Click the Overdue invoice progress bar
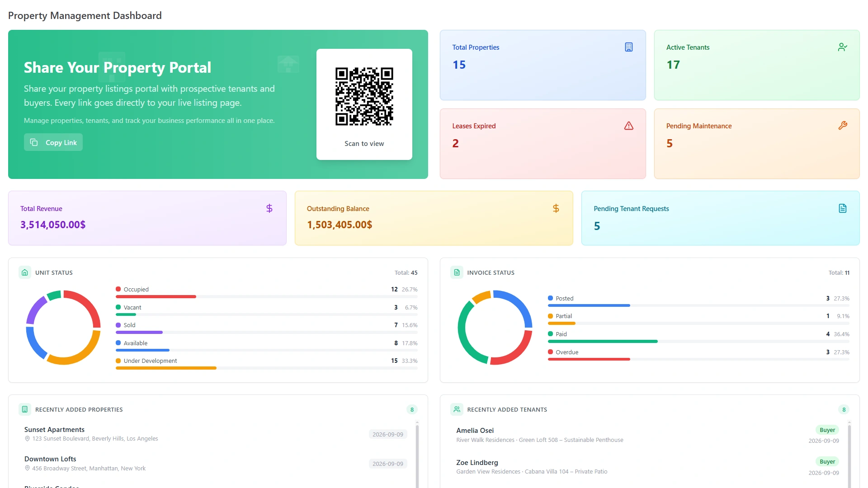The width and height of the screenshot is (868, 488). [698, 359]
